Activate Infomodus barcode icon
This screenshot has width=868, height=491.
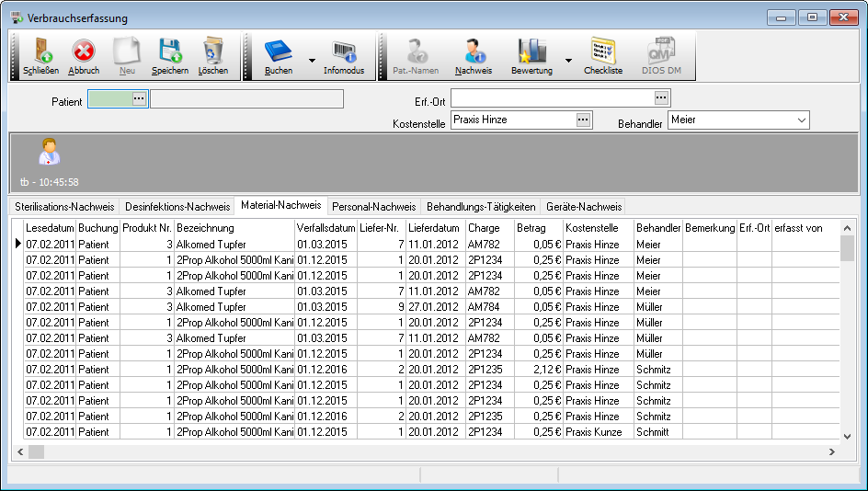pos(344,51)
